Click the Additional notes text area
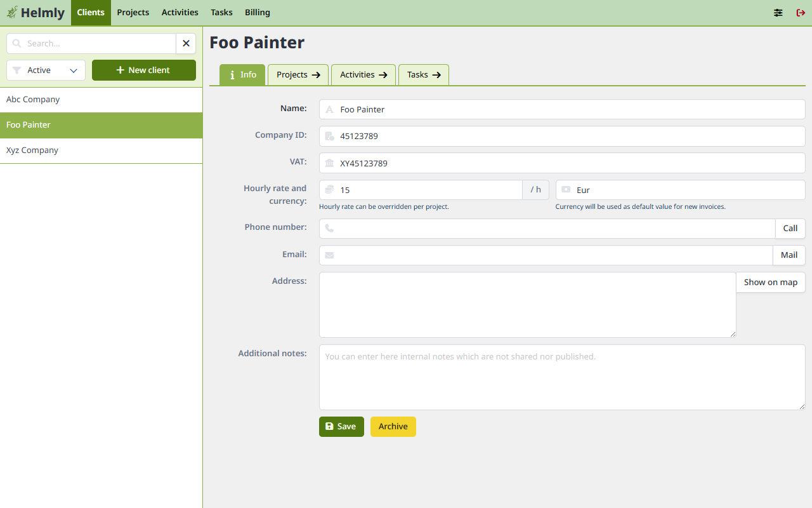Screen dimensions: 812x508 (x=562, y=377)
